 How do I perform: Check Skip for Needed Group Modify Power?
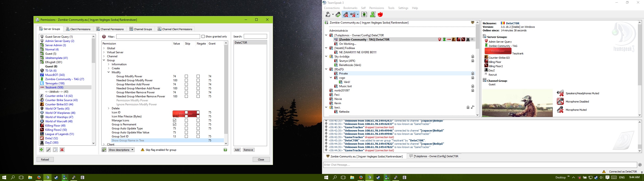[x=186, y=81]
